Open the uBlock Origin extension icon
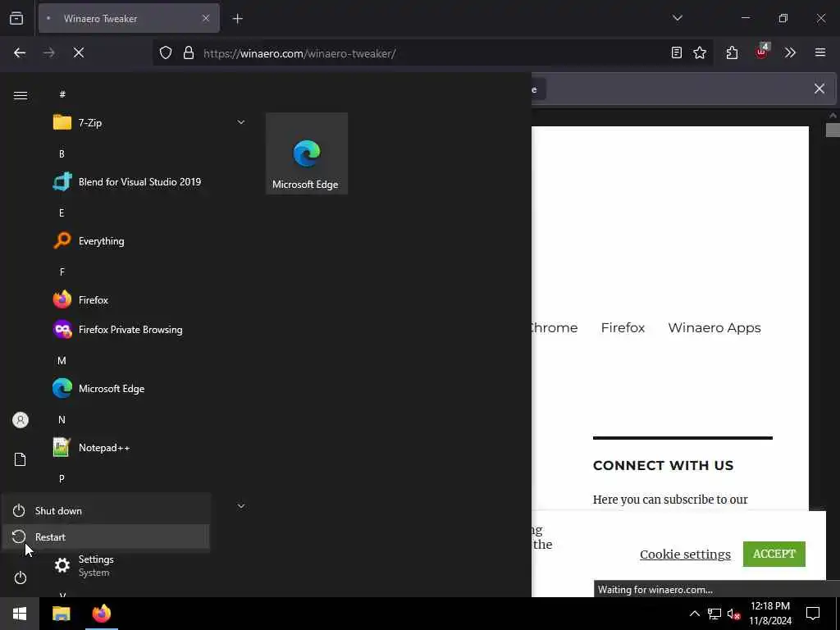Viewport: 840px width, 630px height. click(x=762, y=52)
